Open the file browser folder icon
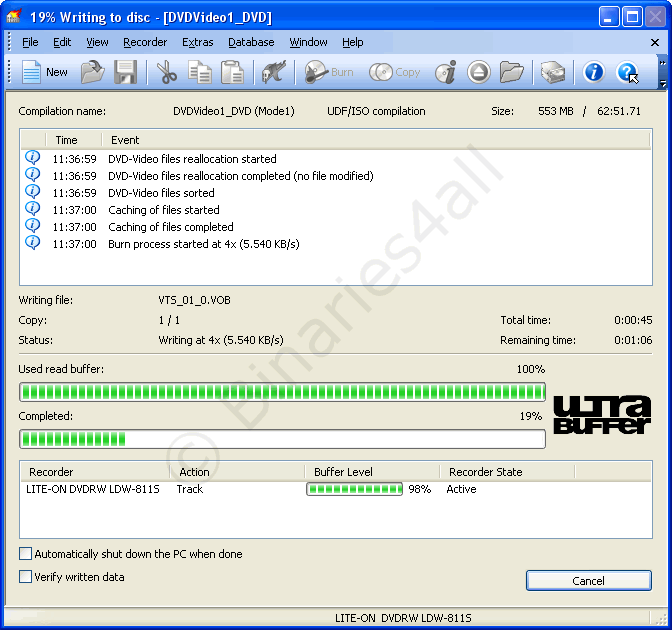The width and height of the screenshot is (672, 630). click(x=511, y=72)
